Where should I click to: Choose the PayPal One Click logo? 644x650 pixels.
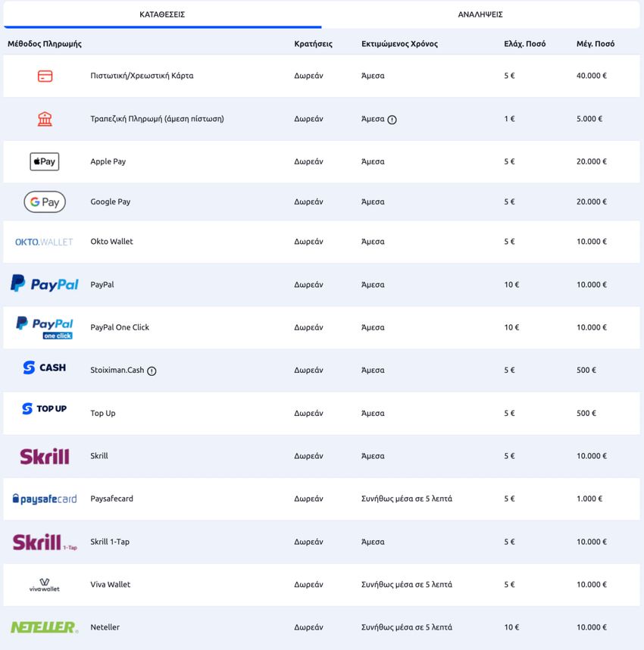(x=45, y=328)
